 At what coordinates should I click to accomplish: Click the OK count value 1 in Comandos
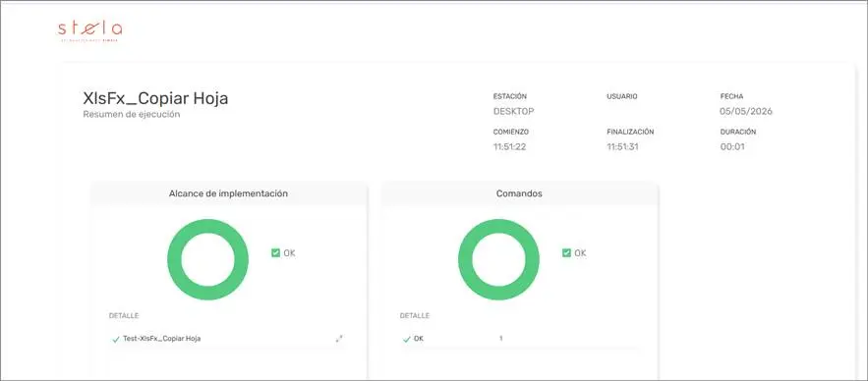501,339
